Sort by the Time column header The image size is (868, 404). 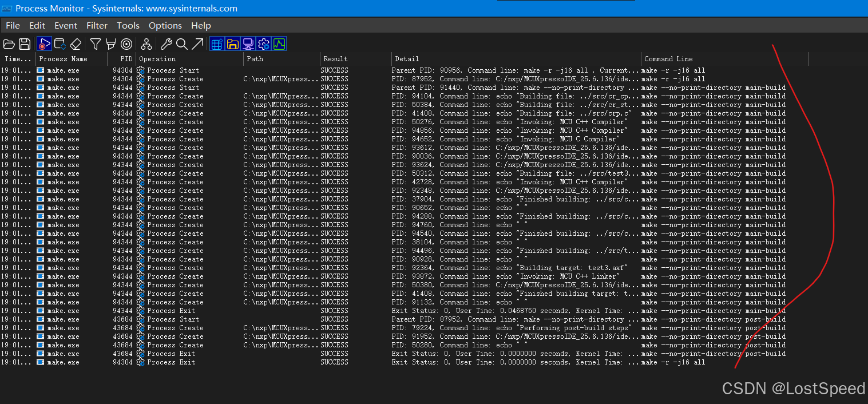click(x=18, y=59)
